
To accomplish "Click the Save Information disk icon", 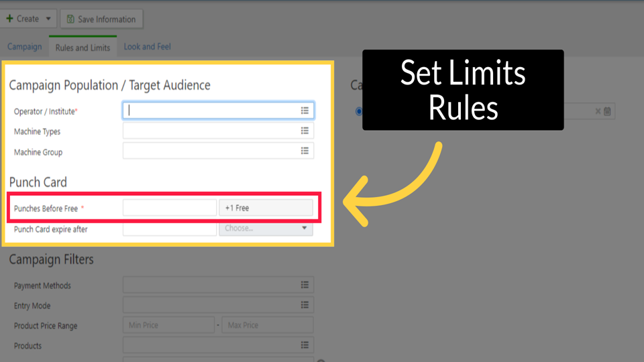I will [x=69, y=19].
